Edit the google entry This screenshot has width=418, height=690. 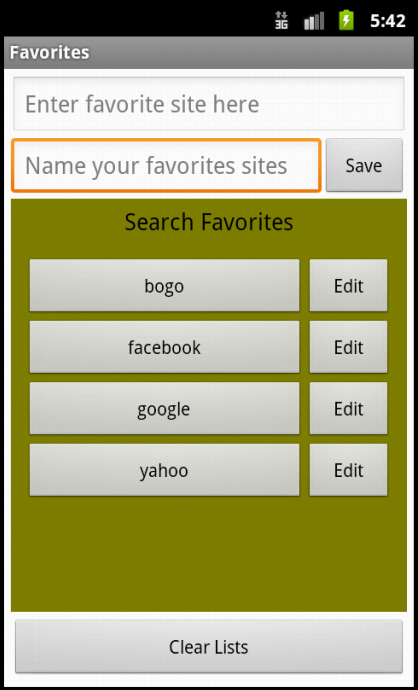tap(348, 409)
